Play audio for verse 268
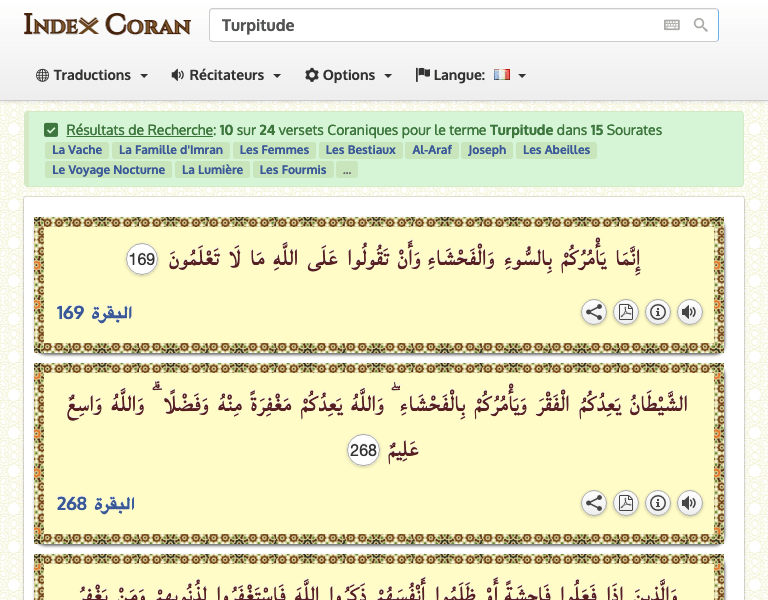This screenshot has height=600, width=768. click(x=689, y=503)
